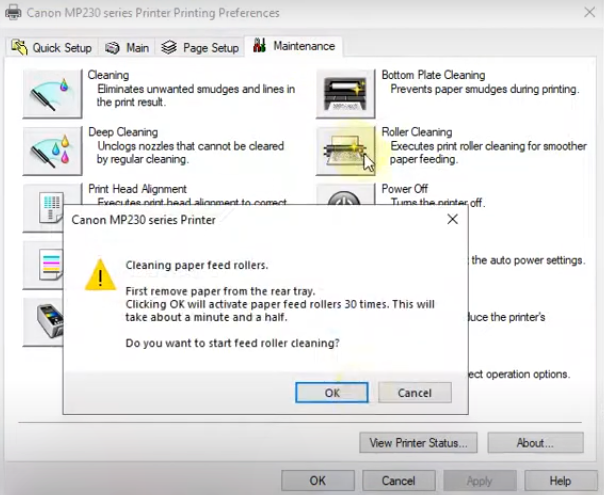
Task: Open Bottom Plate Cleaning icon button
Action: [x=346, y=94]
